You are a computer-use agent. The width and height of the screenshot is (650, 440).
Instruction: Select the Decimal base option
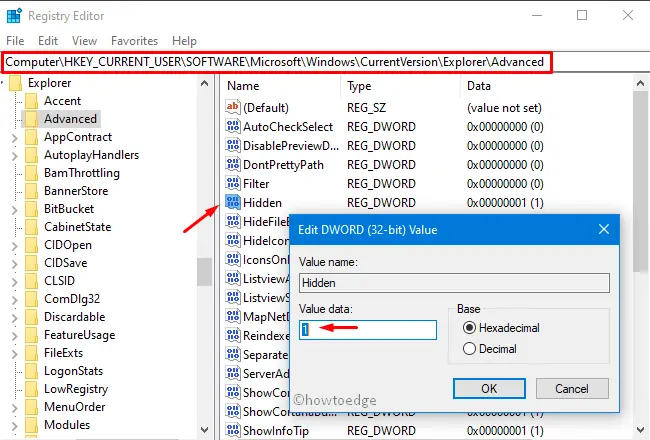pyautogui.click(x=468, y=349)
